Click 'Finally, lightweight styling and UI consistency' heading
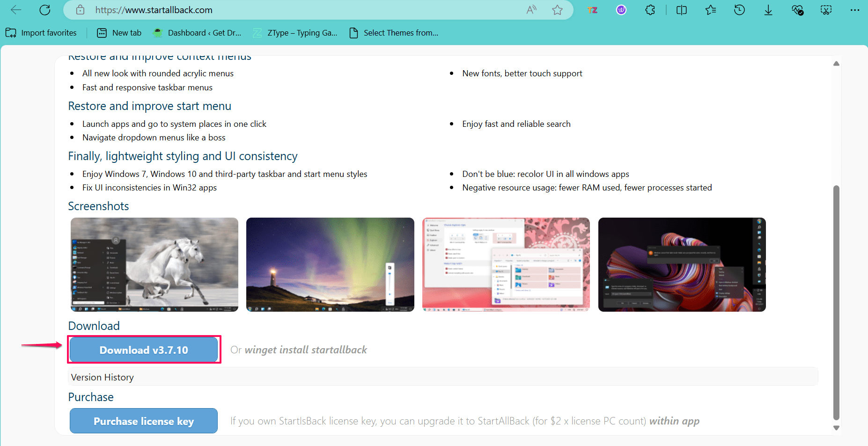 183,156
